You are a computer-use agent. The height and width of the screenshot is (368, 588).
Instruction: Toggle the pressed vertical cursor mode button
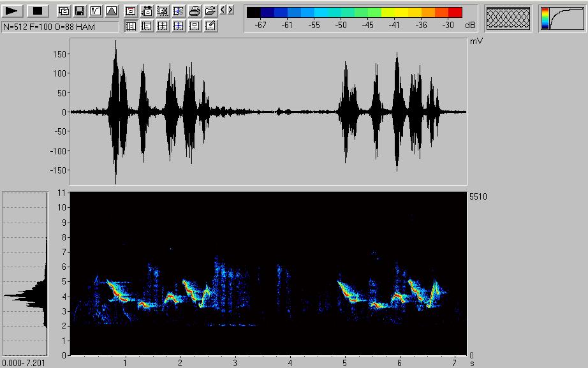[x=131, y=26]
